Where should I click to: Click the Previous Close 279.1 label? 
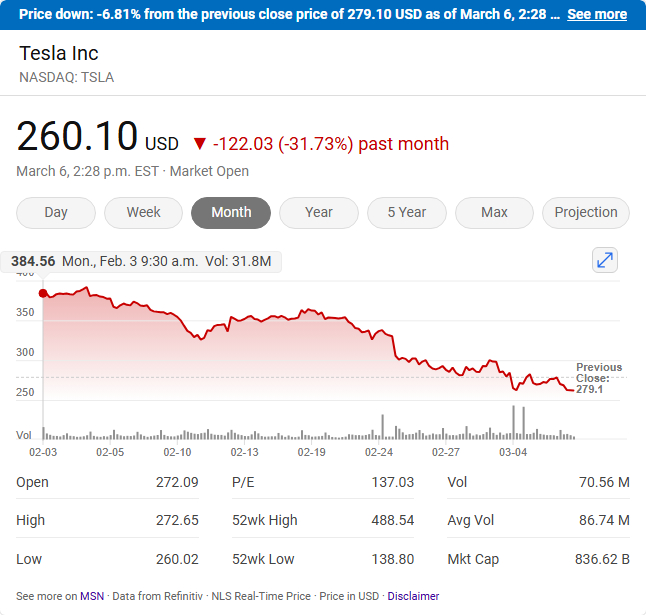(598, 378)
